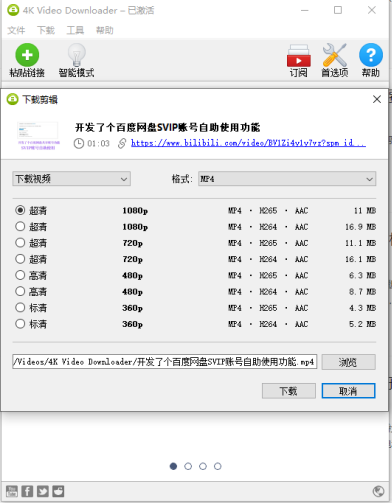This screenshot has width=392, height=503.
Task: Click the green logo icon in dialog title
Action: pos(13,99)
